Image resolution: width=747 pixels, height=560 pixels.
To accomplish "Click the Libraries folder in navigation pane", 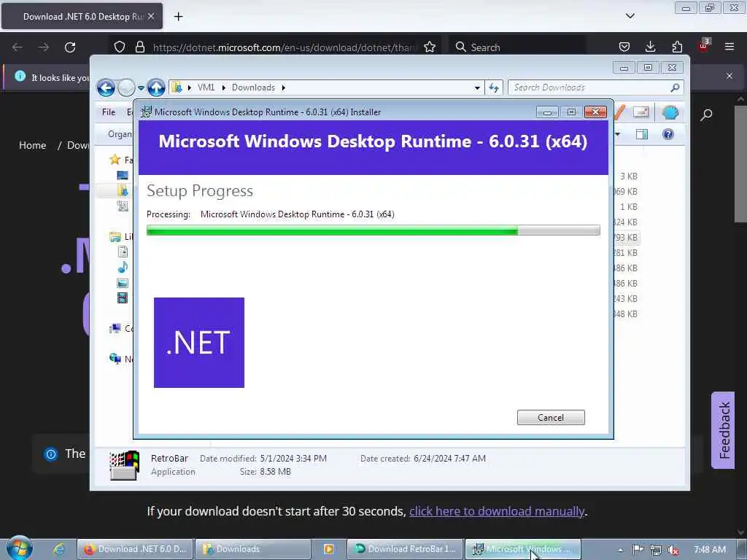I will [x=115, y=237].
